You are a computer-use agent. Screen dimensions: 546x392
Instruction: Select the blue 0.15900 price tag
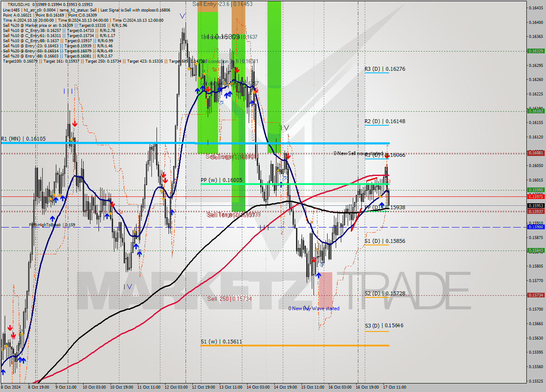click(x=536, y=227)
